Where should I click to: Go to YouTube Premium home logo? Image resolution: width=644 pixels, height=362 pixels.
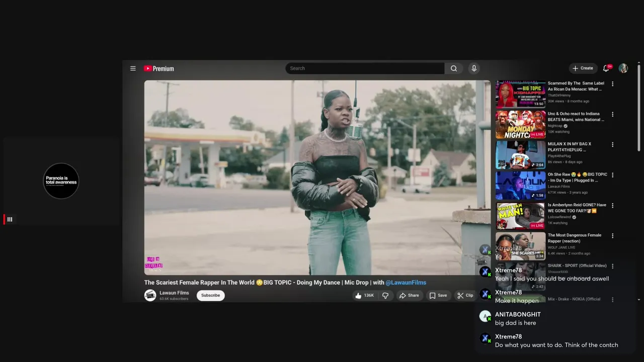coord(159,68)
